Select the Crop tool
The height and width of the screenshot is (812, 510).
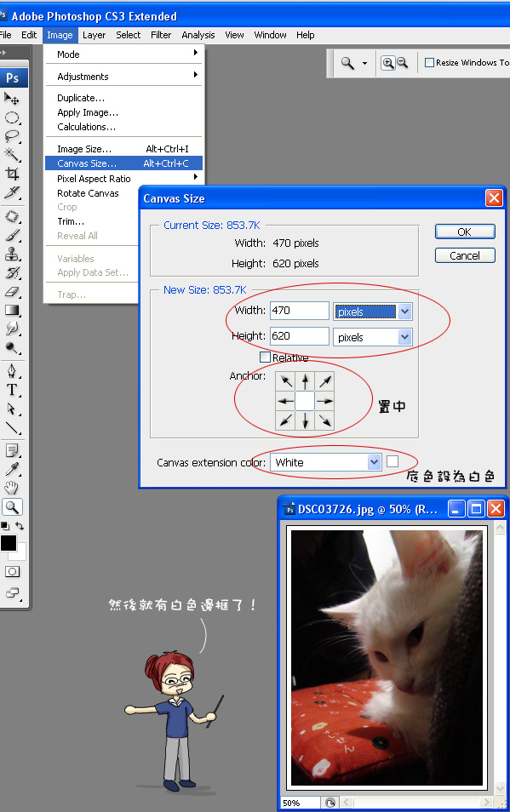tap(12, 174)
